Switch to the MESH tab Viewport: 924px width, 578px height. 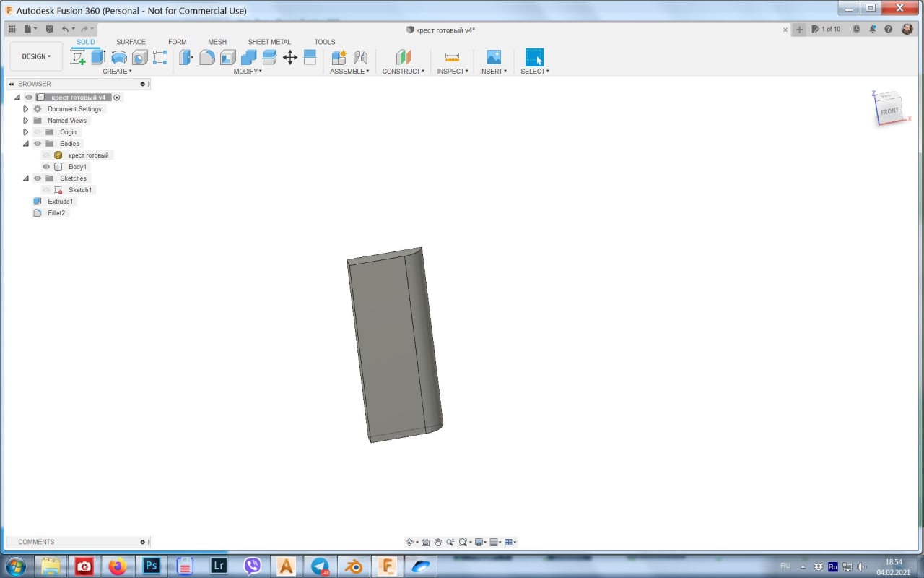point(217,42)
